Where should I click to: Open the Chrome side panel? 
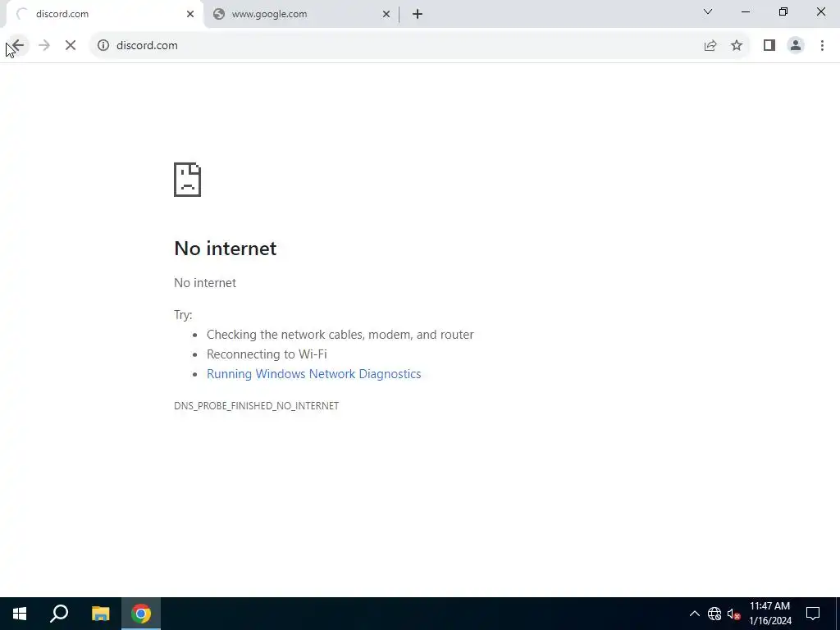click(x=769, y=46)
